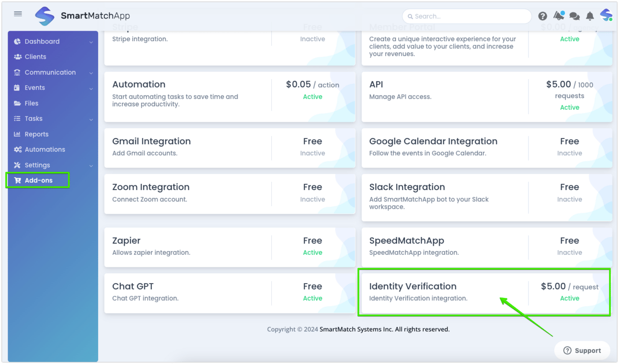
Task: Click the Clients people icon
Action: pyautogui.click(x=17, y=57)
